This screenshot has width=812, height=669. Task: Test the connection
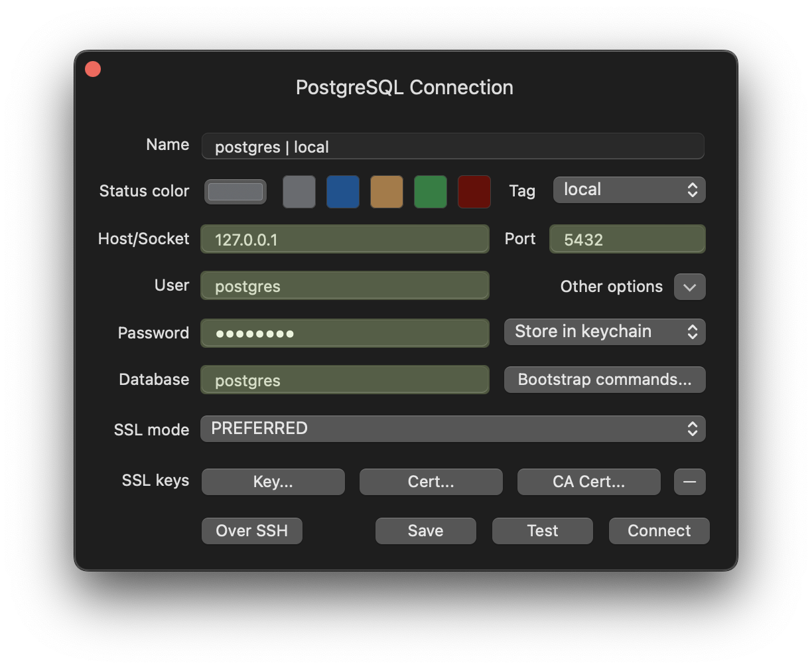pyautogui.click(x=543, y=531)
